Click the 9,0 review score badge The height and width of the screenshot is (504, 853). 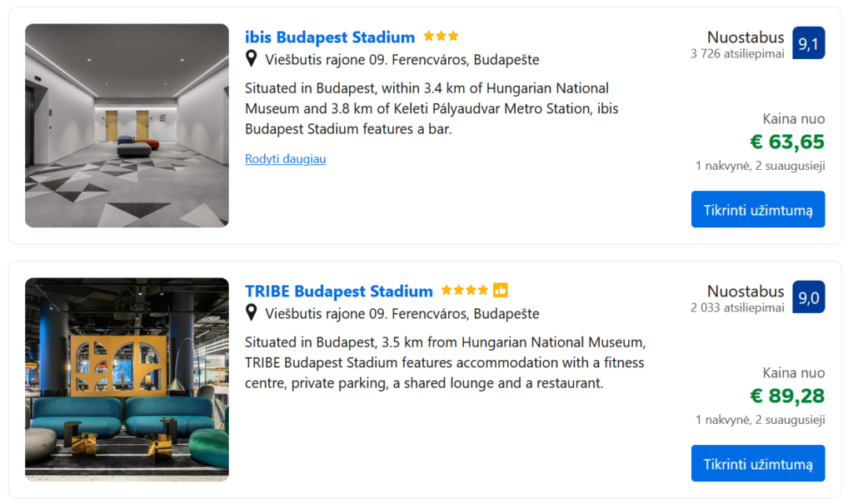808,297
